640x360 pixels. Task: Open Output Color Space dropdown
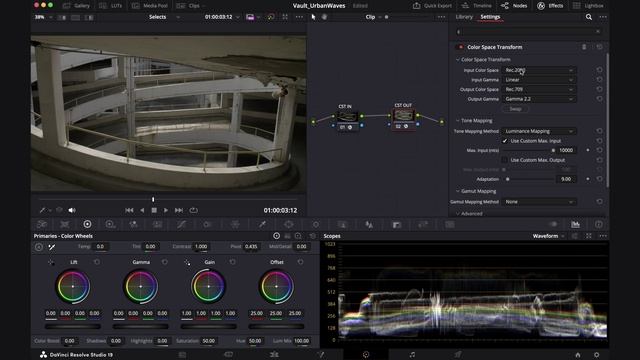[539, 89]
